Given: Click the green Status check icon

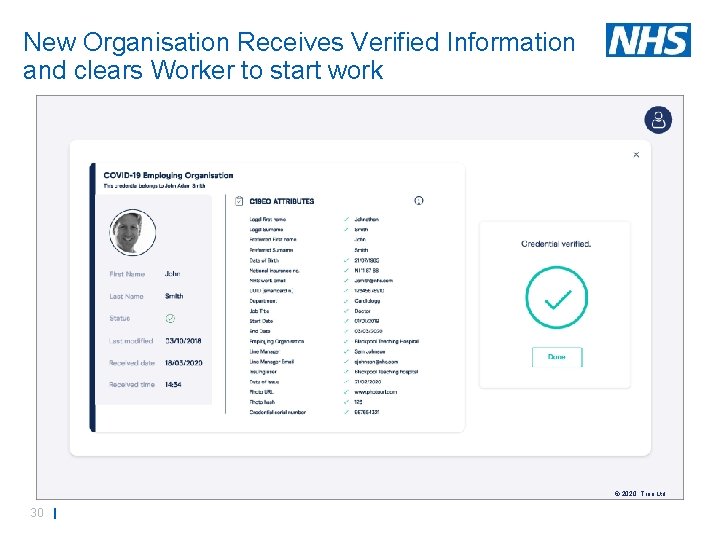Looking at the screenshot, I should (170, 318).
